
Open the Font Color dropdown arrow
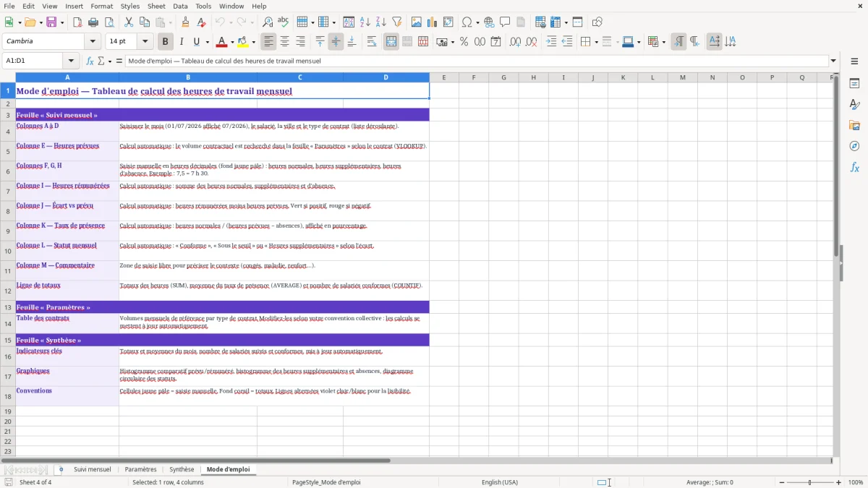232,42
